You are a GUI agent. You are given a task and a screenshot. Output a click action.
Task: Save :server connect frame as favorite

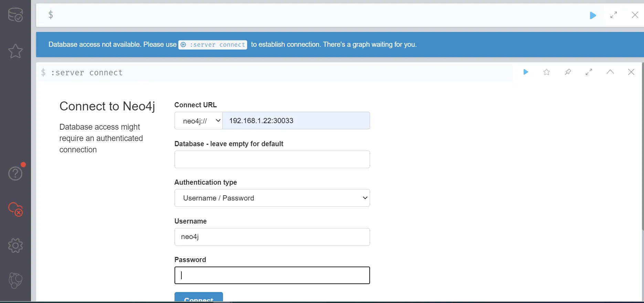click(x=547, y=72)
